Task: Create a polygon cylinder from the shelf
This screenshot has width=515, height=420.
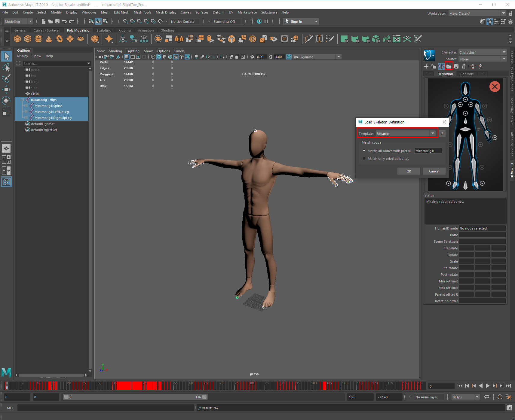Action: point(38,39)
